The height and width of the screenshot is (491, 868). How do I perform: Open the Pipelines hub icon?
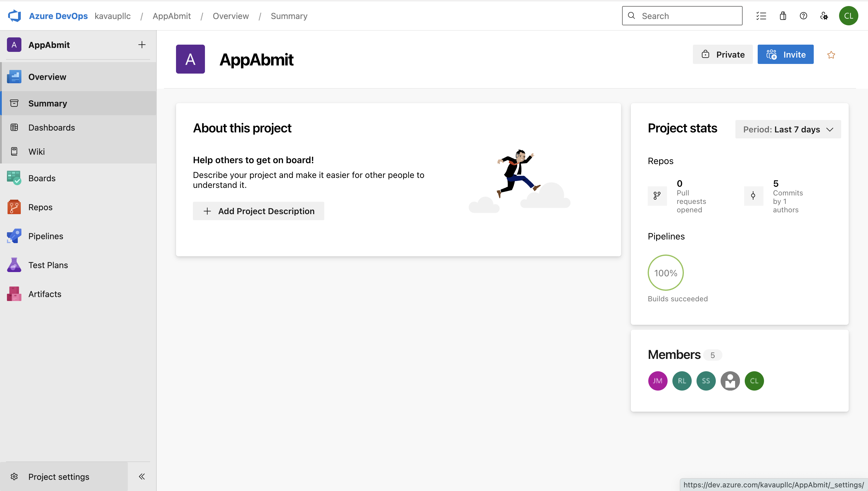tap(14, 236)
